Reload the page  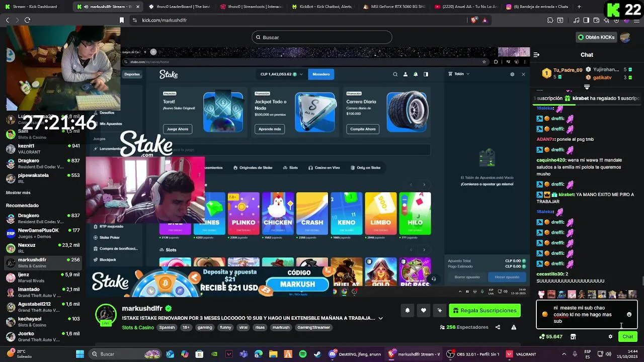tap(27, 20)
